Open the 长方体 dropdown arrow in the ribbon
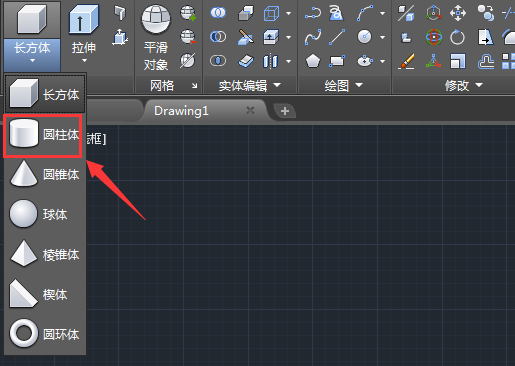Screen dimensions: 515x366 pyautogui.click(x=32, y=61)
